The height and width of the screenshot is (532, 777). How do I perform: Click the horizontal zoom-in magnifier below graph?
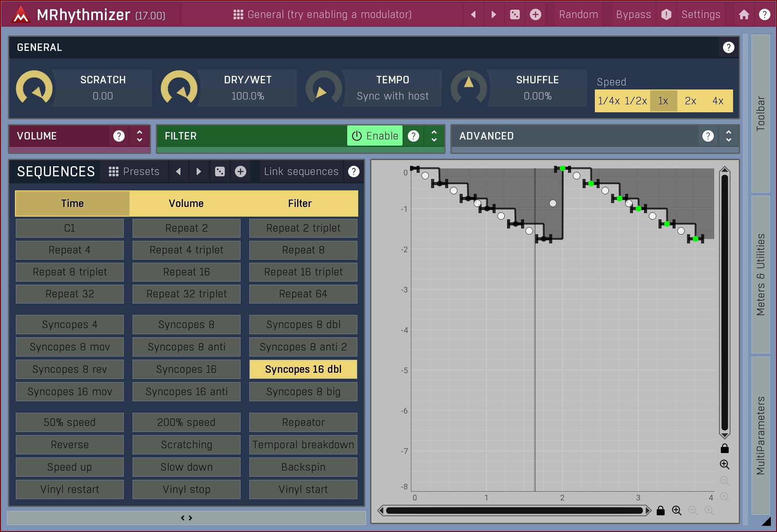tap(676, 511)
